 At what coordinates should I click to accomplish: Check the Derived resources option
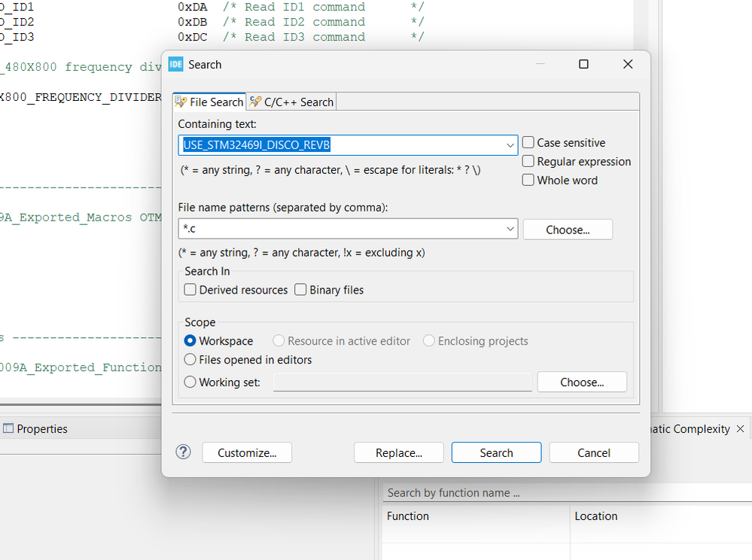[190, 290]
